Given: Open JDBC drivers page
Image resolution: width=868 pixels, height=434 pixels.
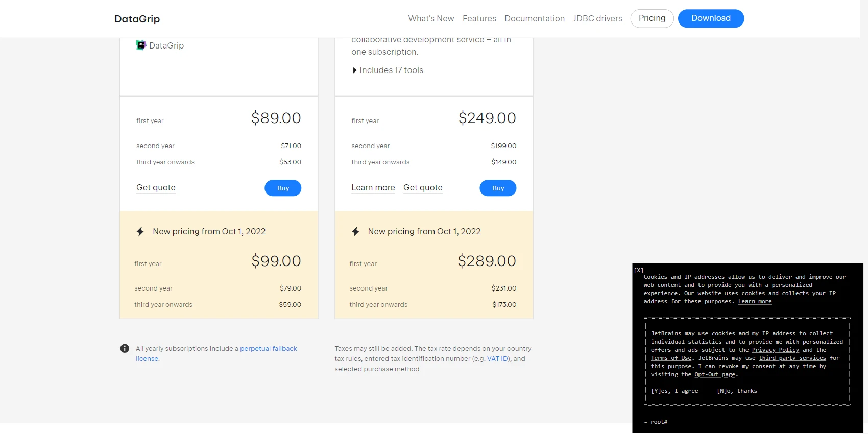Looking at the screenshot, I should [x=597, y=18].
